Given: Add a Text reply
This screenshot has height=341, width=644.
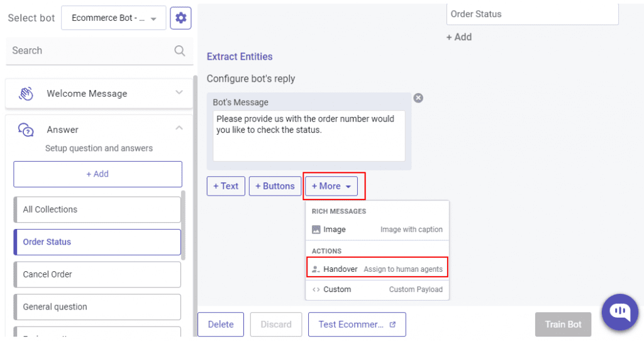Looking at the screenshot, I should [226, 186].
